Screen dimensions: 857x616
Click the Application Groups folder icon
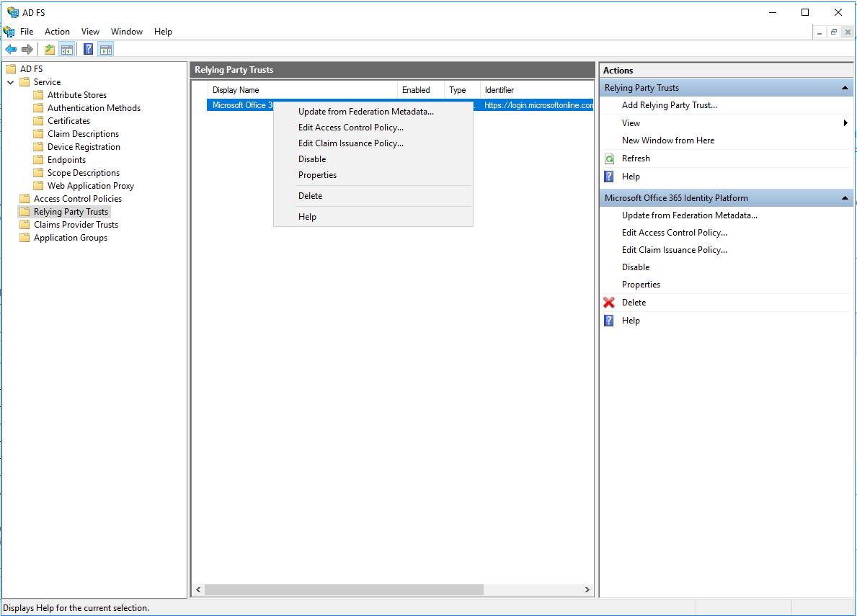(x=25, y=238)
